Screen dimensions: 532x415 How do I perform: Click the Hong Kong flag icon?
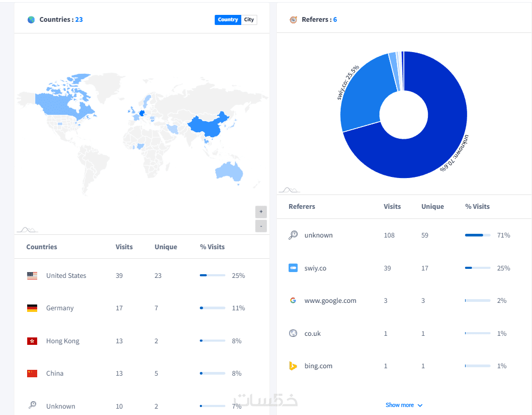(32, 341)
